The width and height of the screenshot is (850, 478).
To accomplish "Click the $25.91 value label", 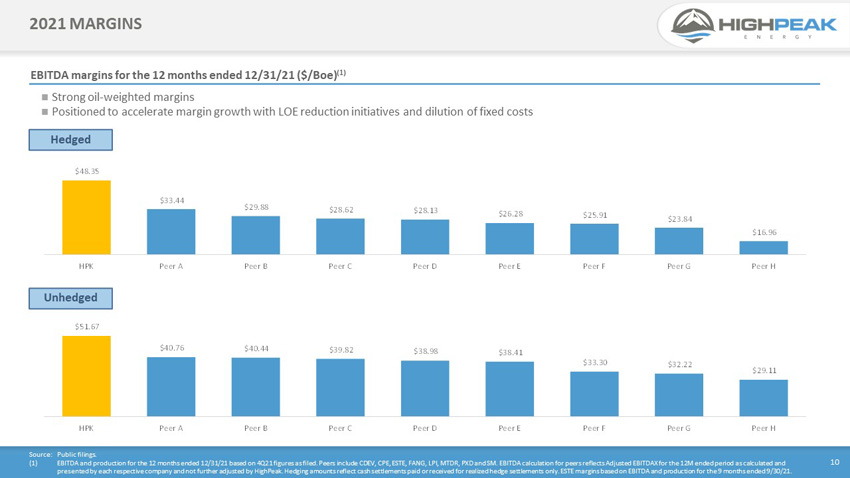I will pyautogui.click(x=595, y=215).
